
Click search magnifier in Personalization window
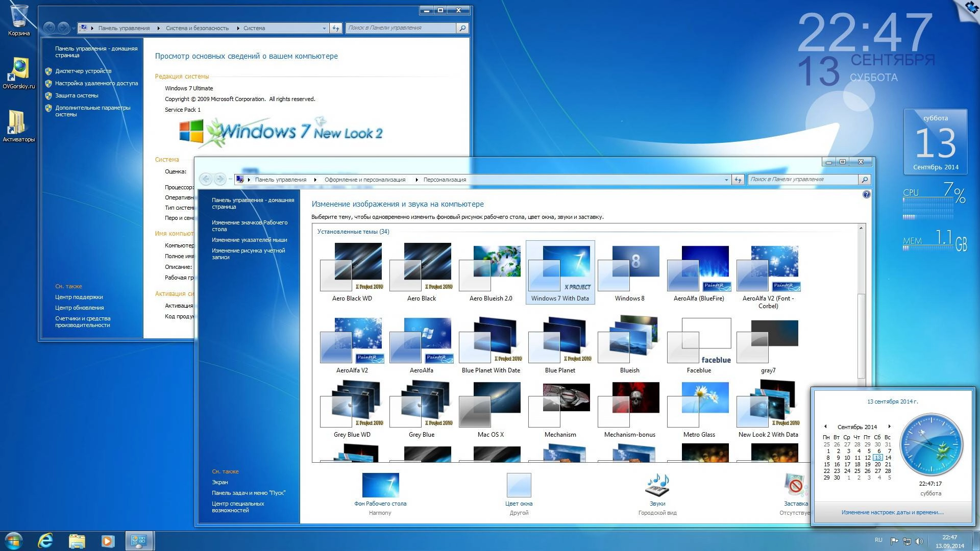[x=864, y=180]
